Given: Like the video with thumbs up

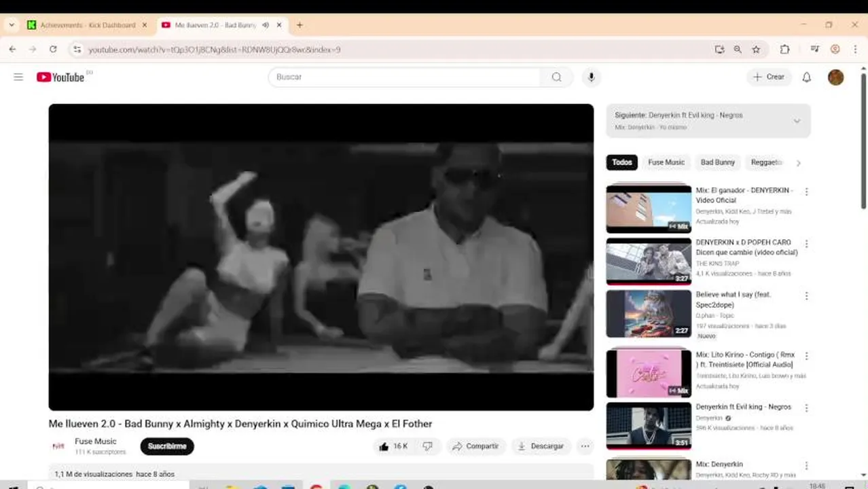Looking at the screenshot, I should pos(393,446).
